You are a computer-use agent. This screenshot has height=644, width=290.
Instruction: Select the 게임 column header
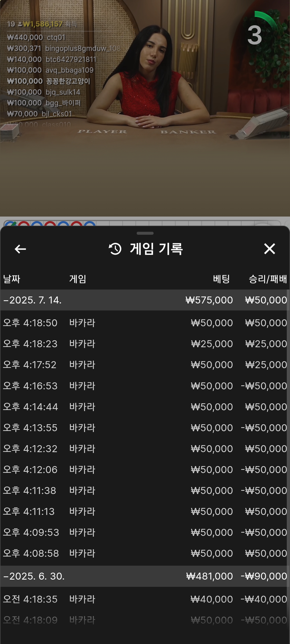78,279
